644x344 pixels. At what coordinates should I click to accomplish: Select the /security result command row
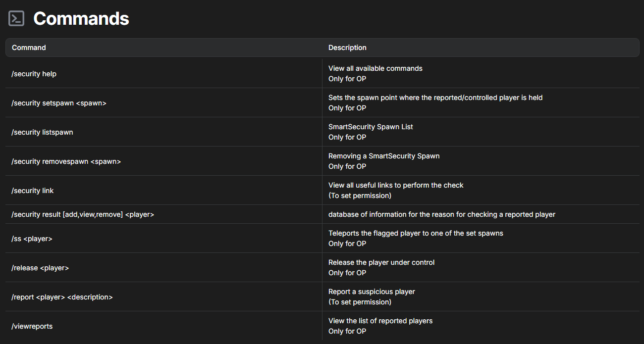coord(83,214)
